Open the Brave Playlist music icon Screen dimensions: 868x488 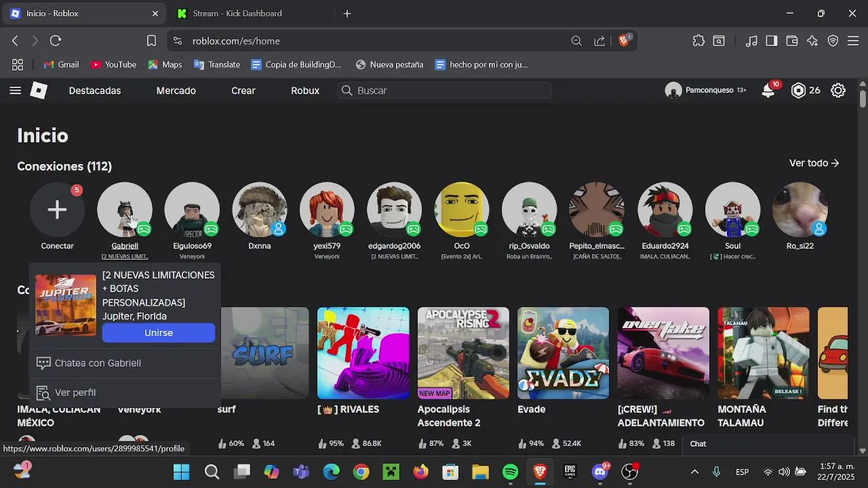click(x=751, y=41)
